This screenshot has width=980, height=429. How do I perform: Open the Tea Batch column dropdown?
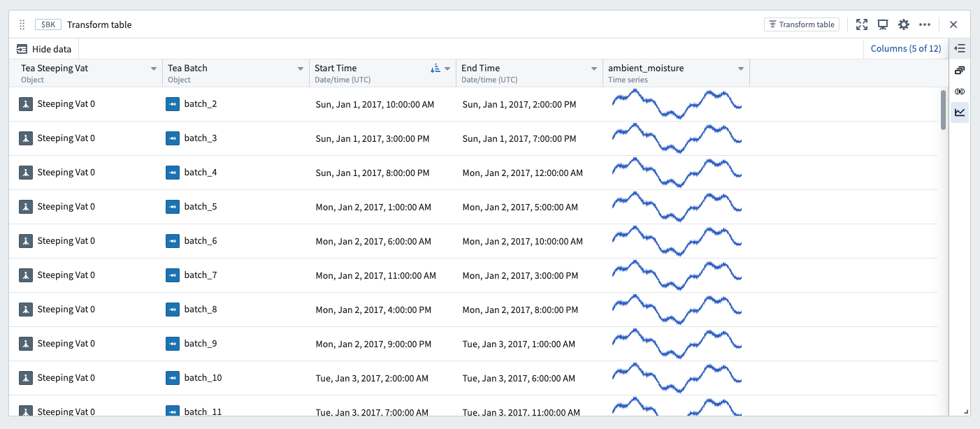301,68
